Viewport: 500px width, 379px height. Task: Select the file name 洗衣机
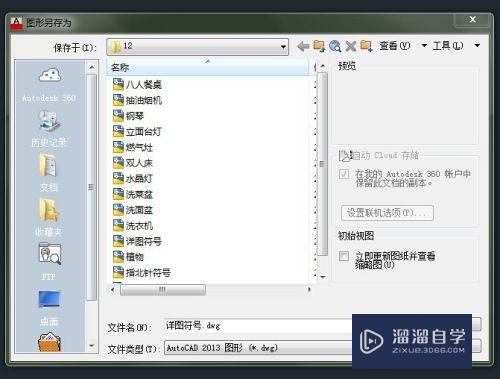139,226
